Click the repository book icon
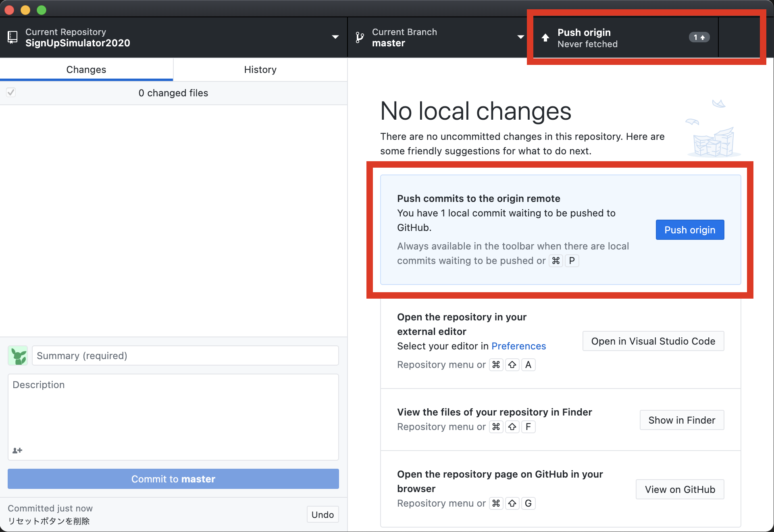This screenshot has width=774, height=532. click(x=12, y=37)
